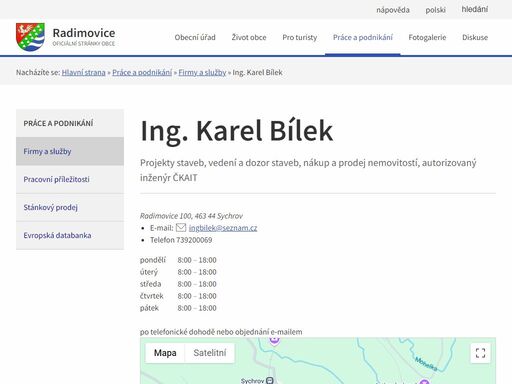
Task: Open the Firmy a služby breadcrumb link
Action: click(x=202, y=72)
